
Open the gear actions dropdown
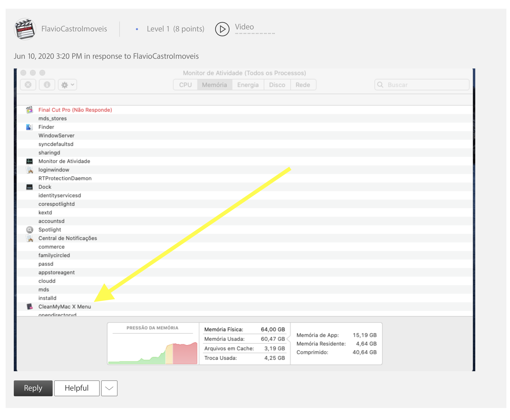pos(67,85)
